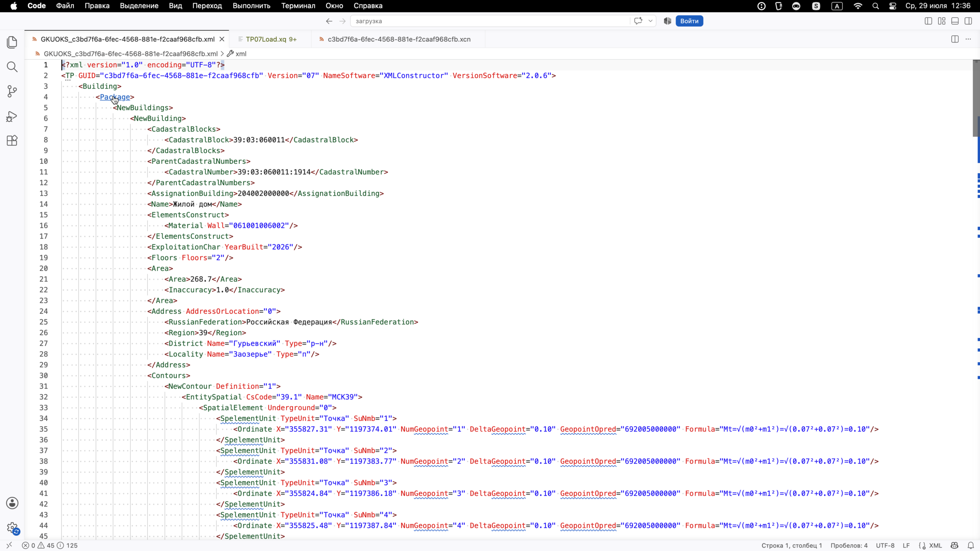Click line number 14 in gutter
The height and width of the screenshot is (551, 980).
(44, 204)
